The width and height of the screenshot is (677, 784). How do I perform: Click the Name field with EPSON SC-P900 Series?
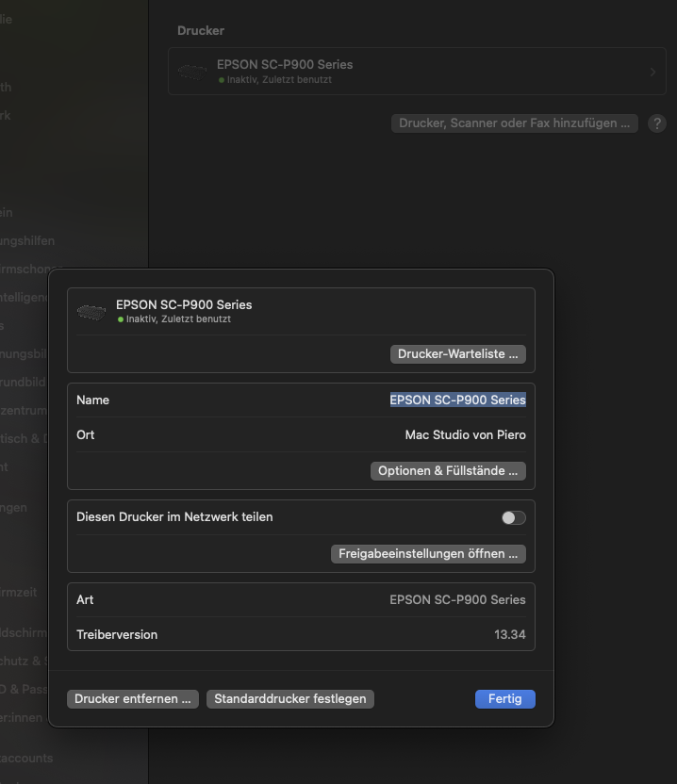pos(458,400)
